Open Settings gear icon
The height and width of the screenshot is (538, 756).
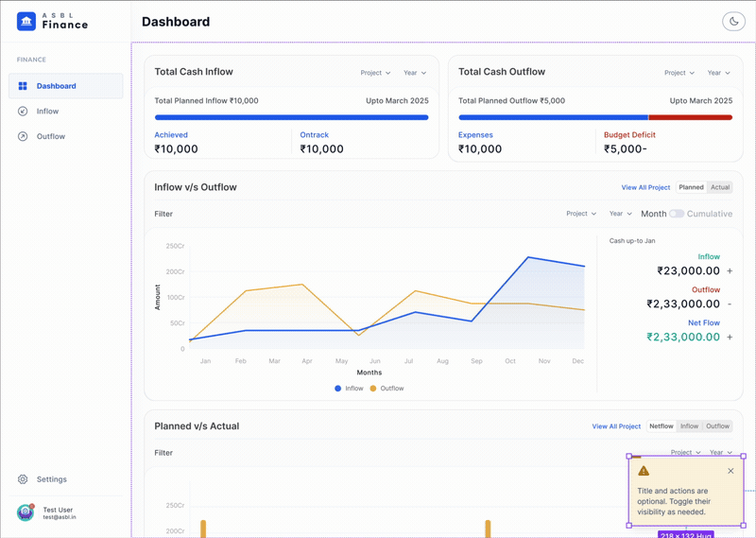(x=23, y=479)
